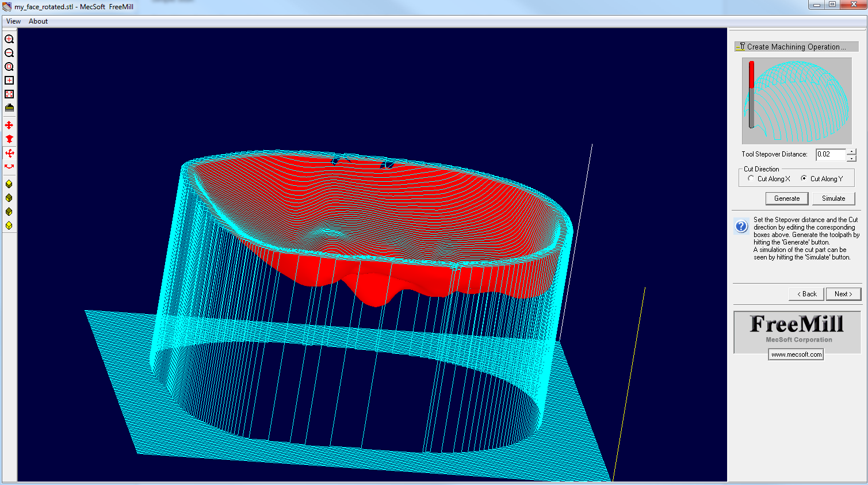Click the FreeMill MecSoft Corporation logo
Image resolution: width=868 pixels, height=485 pixels.
(x=797, y=332)
